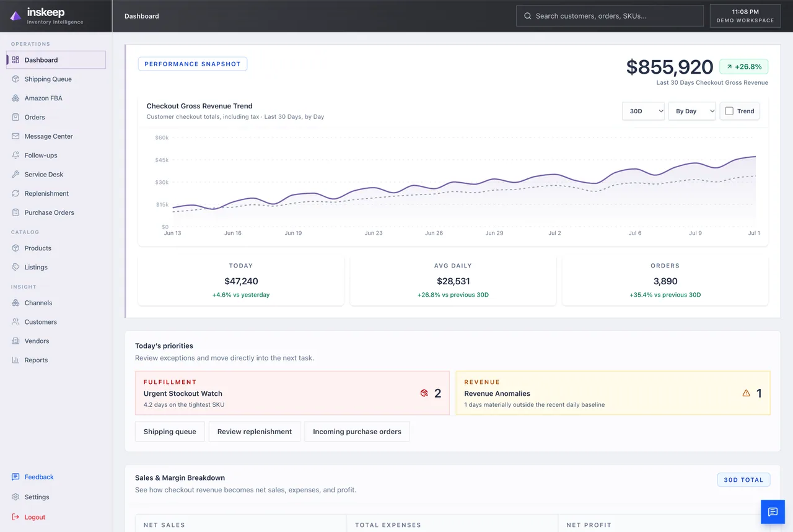This screenshot has width=793, height=532.
Task: Click the Incoming purchase orders button
Action: (357, 432)
